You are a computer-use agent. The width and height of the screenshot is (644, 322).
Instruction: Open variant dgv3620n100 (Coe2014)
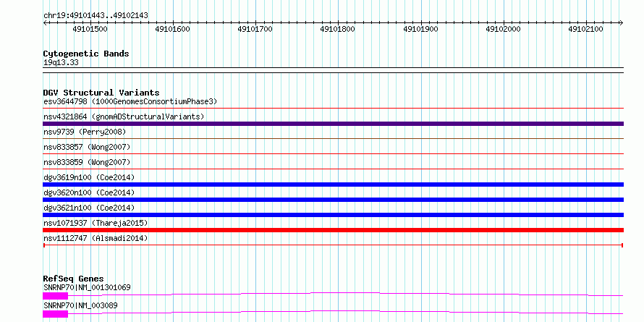pos(89,192)
